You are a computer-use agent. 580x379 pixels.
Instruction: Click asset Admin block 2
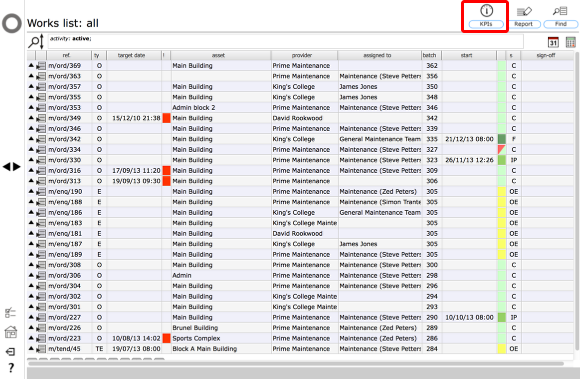[x=193, y=108]
